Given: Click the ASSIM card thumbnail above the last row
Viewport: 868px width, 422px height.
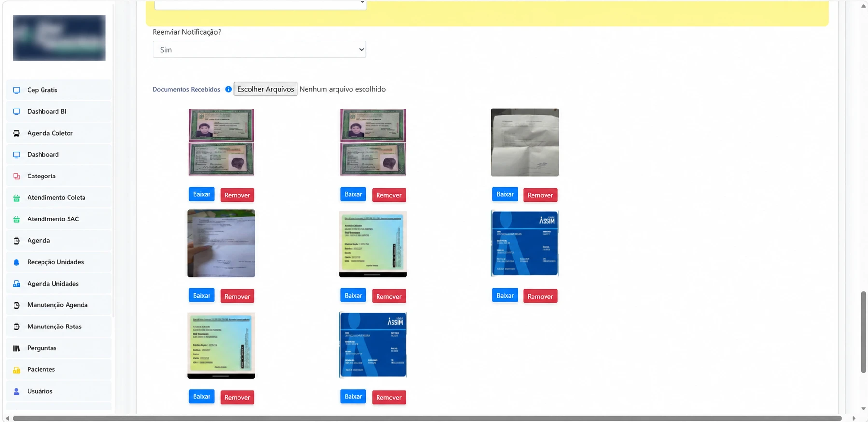Looking at the screenshot, I should coord(525,244).
